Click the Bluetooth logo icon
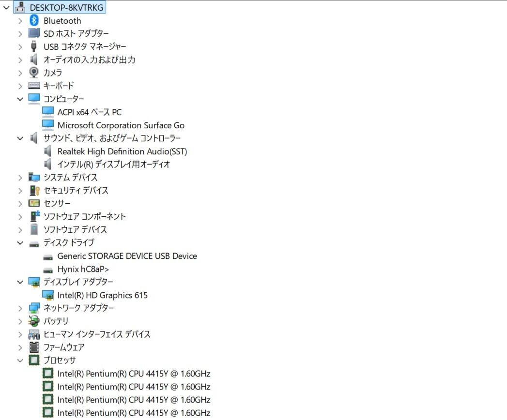Image resolution: width=507 pixels, height=420 pixels. pos(34,20)
